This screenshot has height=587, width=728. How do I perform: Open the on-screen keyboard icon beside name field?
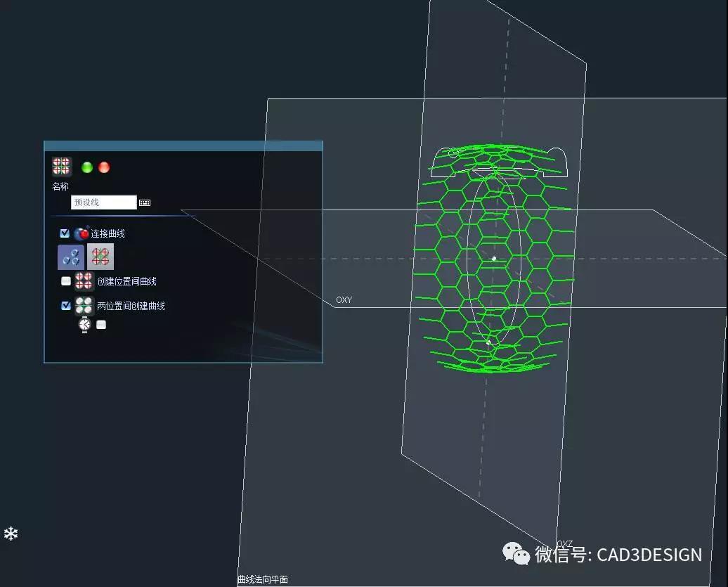pos(145,202)
